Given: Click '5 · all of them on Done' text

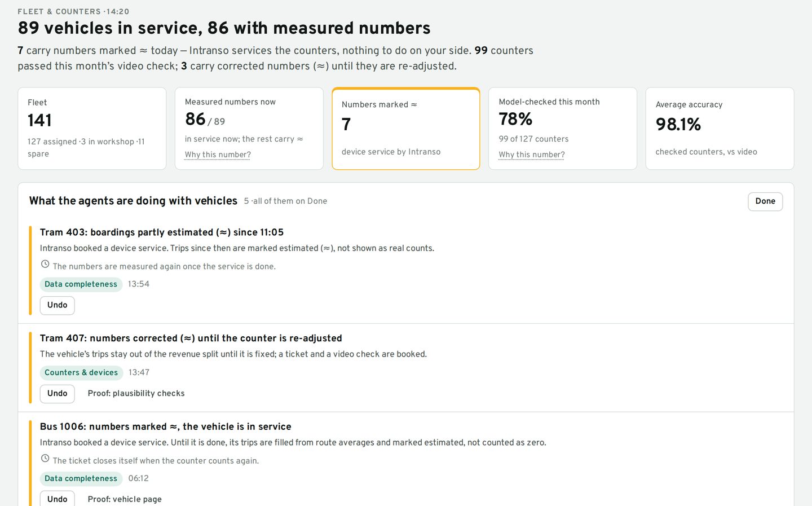Looking at the screenshot, I should point(286,201).
